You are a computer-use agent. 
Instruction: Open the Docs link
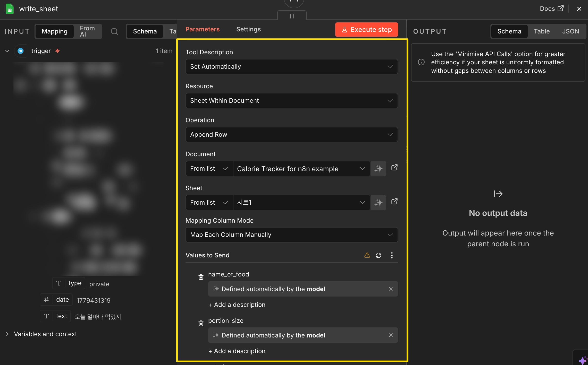click(x=552, y=9)
